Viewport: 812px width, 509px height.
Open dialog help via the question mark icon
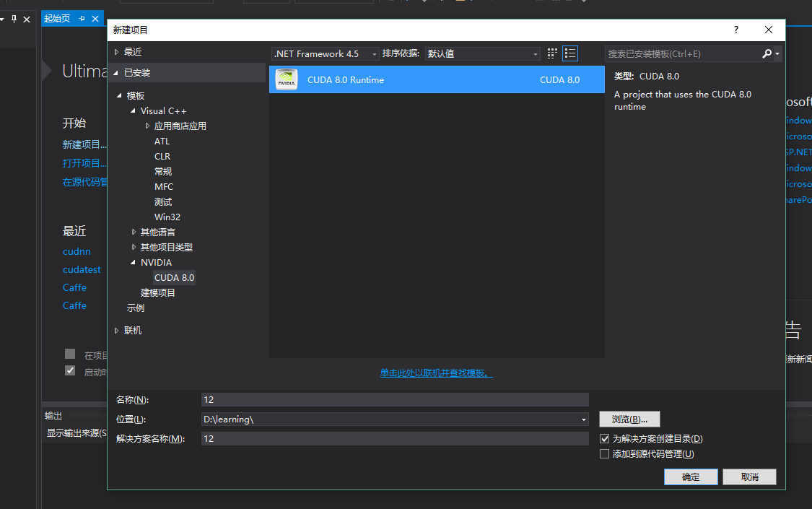[735, 30]
